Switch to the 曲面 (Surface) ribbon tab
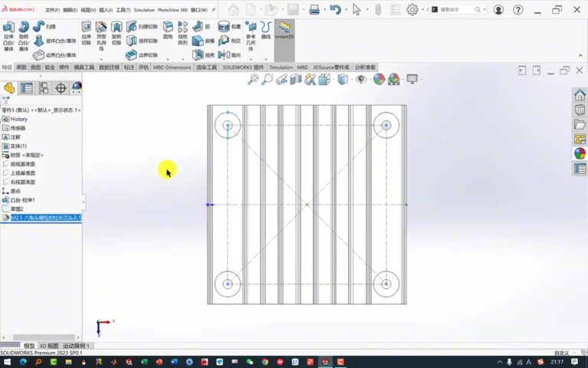Viewport: 588px width, 368px height. [x=36, y=67]
